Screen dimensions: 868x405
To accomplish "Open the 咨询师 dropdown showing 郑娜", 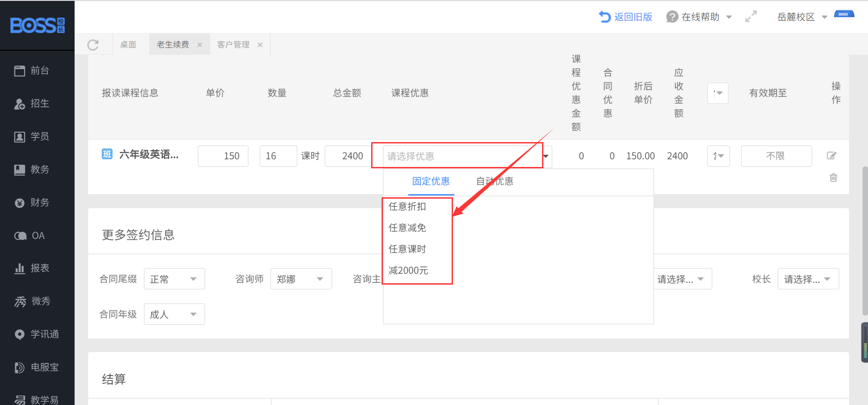I will 301,279.
